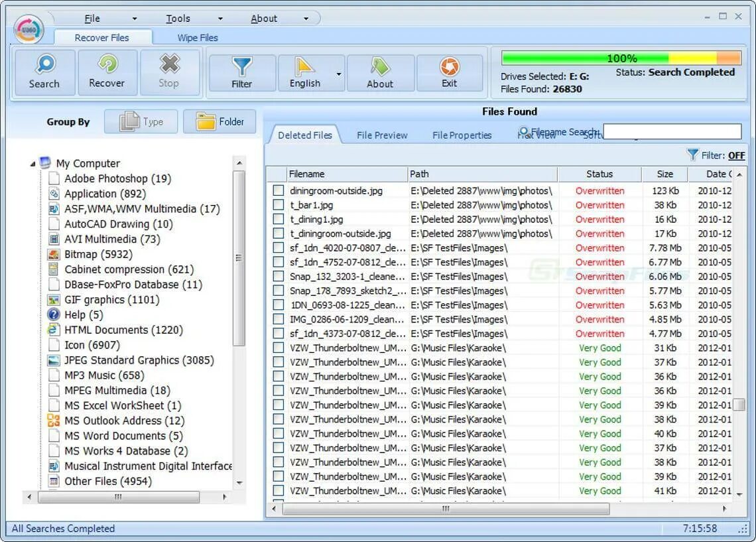Check the t_bar1.jpg file checkbox
The height and width of the screenshot is (542, 756).
click(279, 204)
